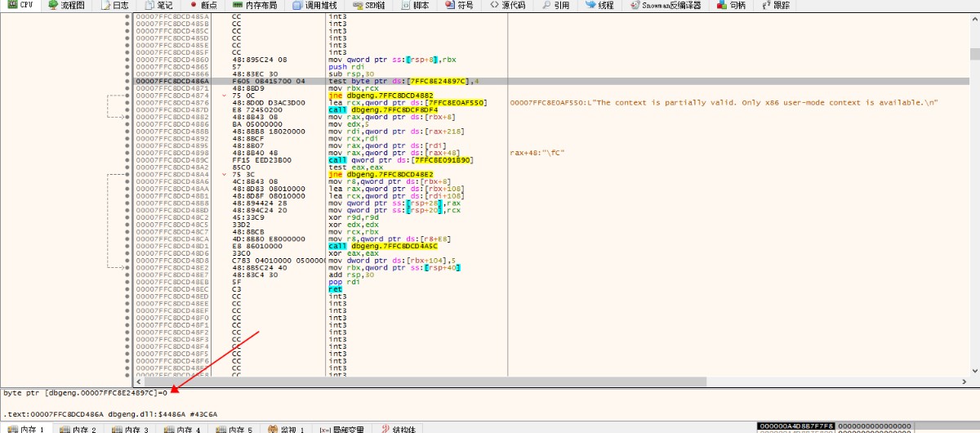Select the 'mov rbx,rcx' instruction
The width and height of the screenshot is (980, 433).
[350, 88]
